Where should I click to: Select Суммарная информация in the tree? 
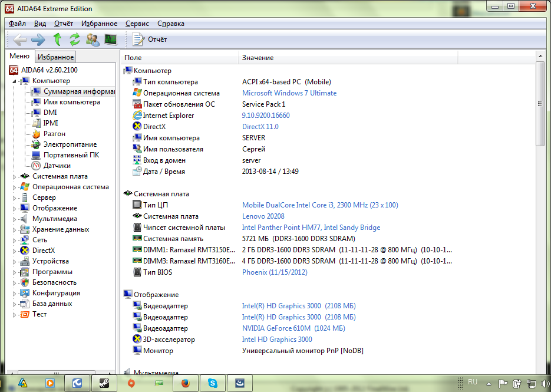click(x=73, y=91)
